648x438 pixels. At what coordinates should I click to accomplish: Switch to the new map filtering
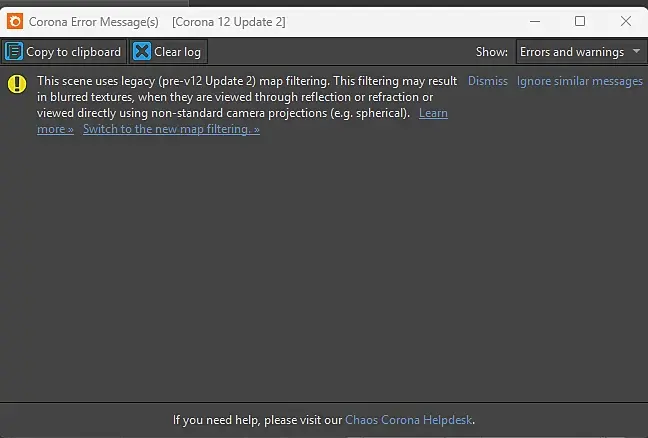pos(171,129)
